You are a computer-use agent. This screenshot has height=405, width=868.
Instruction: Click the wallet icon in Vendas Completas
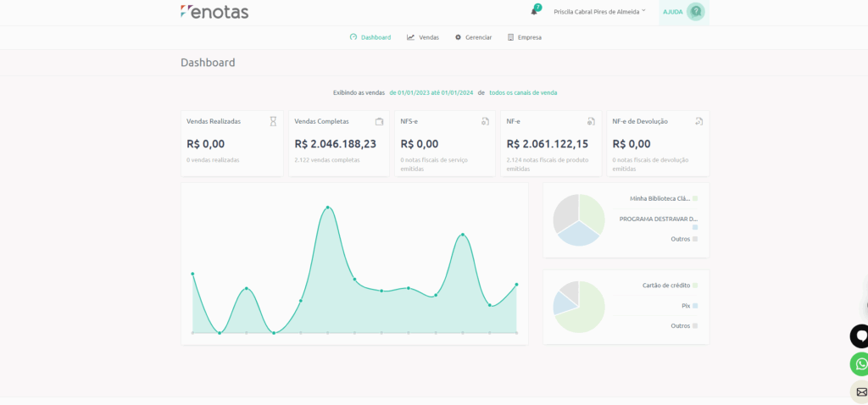click(379, 122)
